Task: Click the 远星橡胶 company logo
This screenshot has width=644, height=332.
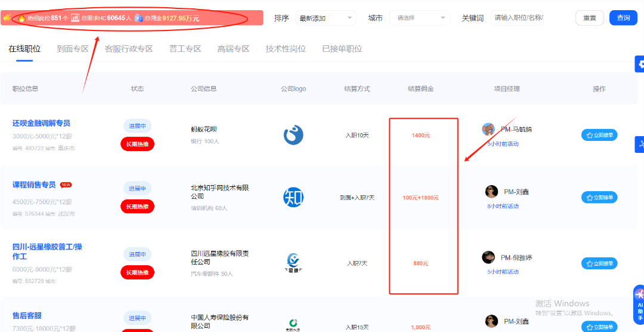Action: click(293, 263)
